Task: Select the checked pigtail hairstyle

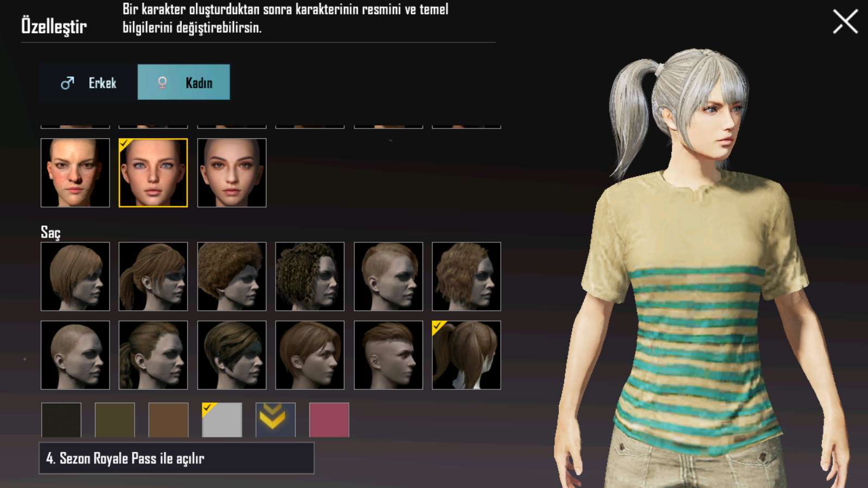Action: click(x=467, y=355)
